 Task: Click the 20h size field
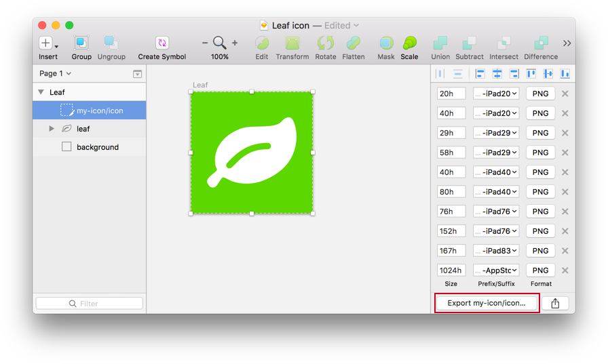[x=451, y=94]
